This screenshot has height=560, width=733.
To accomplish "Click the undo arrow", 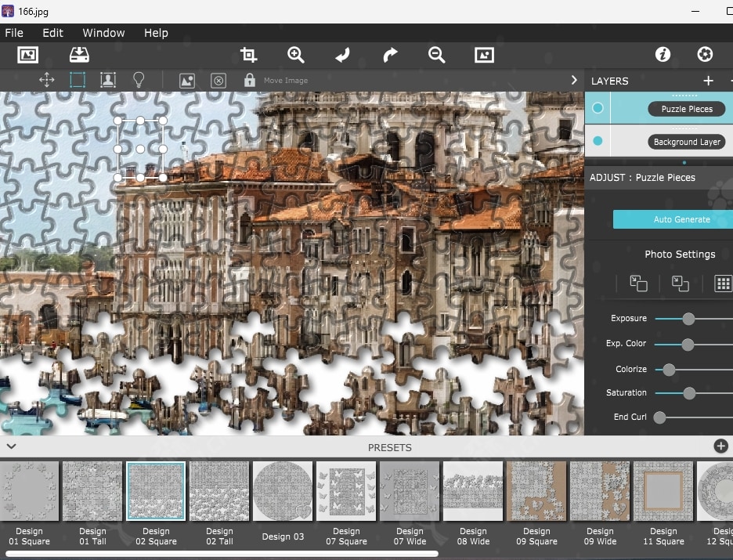I will (342, 55).
